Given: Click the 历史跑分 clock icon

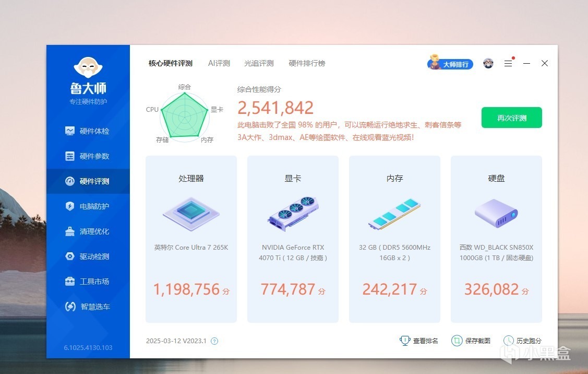Looking at the screenshot, I should [509, 341].
